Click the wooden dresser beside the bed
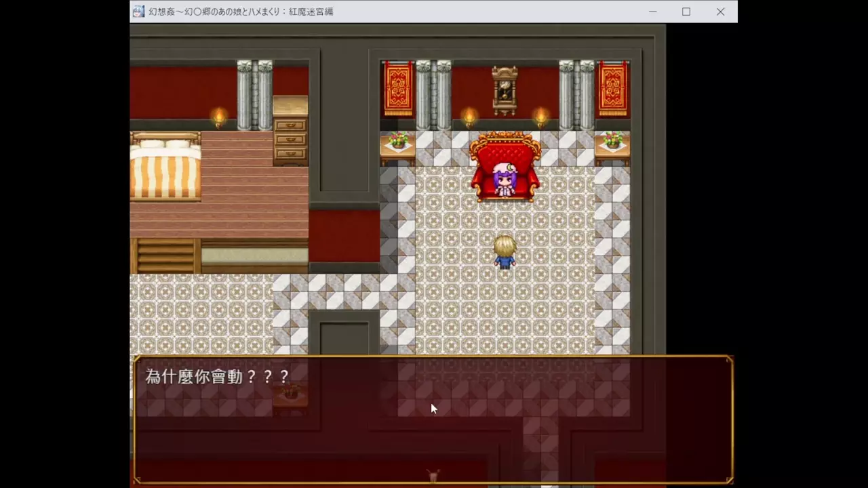This screenshot has width=868, height=488. coord(290,132)
